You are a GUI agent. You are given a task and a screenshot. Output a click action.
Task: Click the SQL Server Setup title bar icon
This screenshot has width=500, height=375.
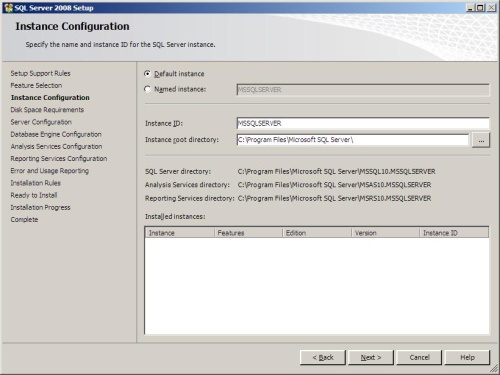tap(8, 8)
